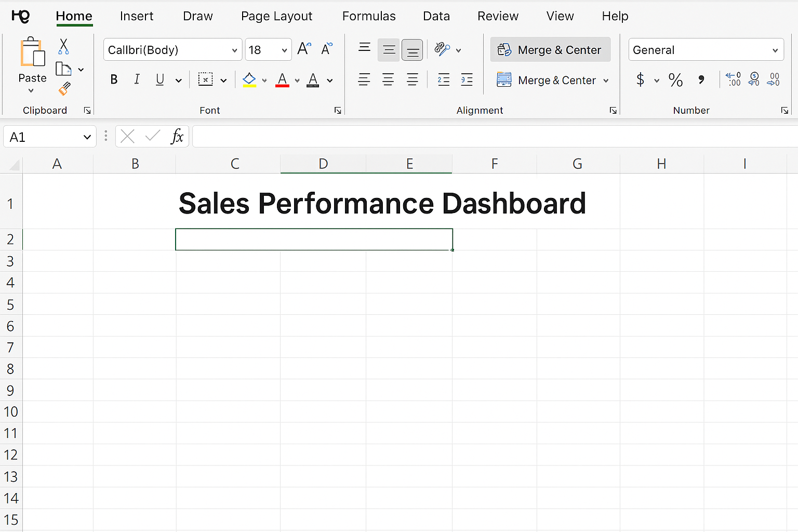The width and height of the screenshot is (798, 532).
Task: Open the Formulas tab
Action: 369,16
